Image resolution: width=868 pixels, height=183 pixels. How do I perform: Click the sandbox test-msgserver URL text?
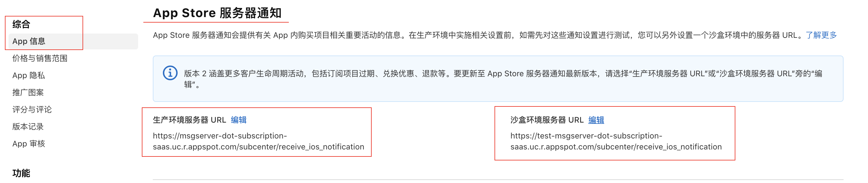point(616,141)
